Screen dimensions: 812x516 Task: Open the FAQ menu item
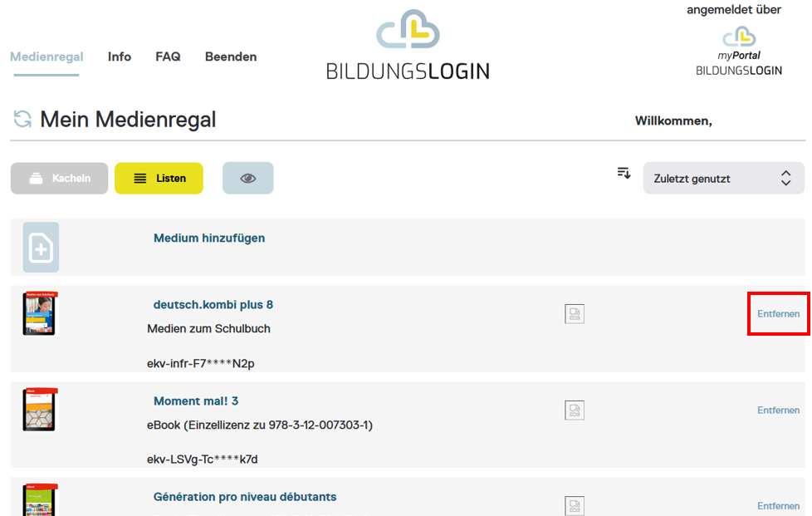(168, 57)
